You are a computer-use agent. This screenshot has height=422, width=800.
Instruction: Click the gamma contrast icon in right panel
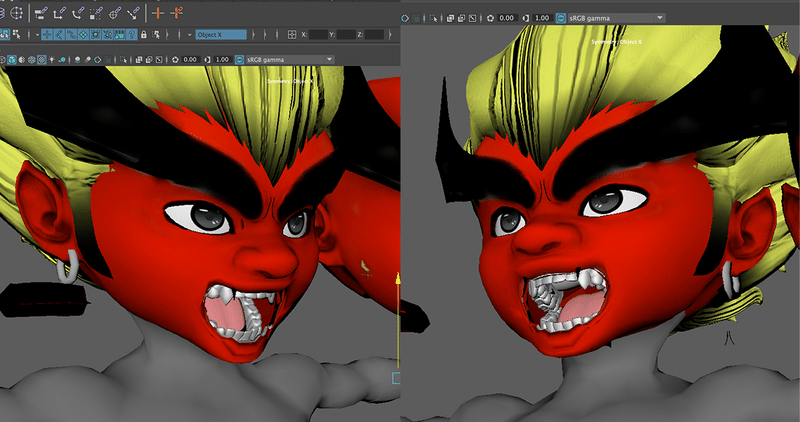[526, 18]
